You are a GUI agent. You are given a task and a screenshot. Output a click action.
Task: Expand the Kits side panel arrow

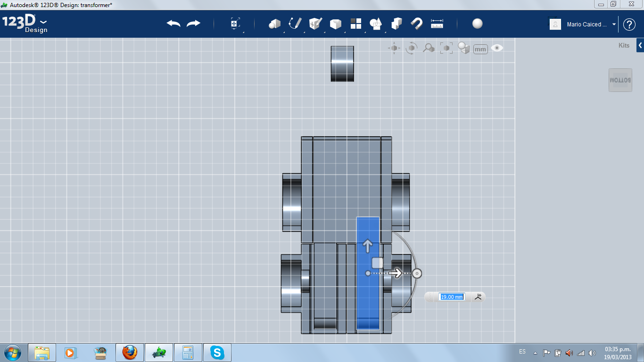click(640, 46)
